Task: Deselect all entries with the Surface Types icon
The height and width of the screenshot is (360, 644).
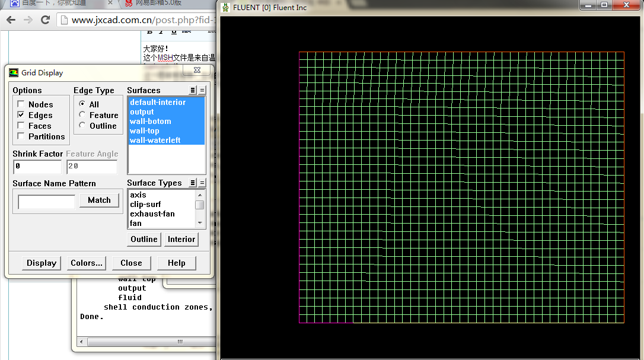Action: coord(202,183)
